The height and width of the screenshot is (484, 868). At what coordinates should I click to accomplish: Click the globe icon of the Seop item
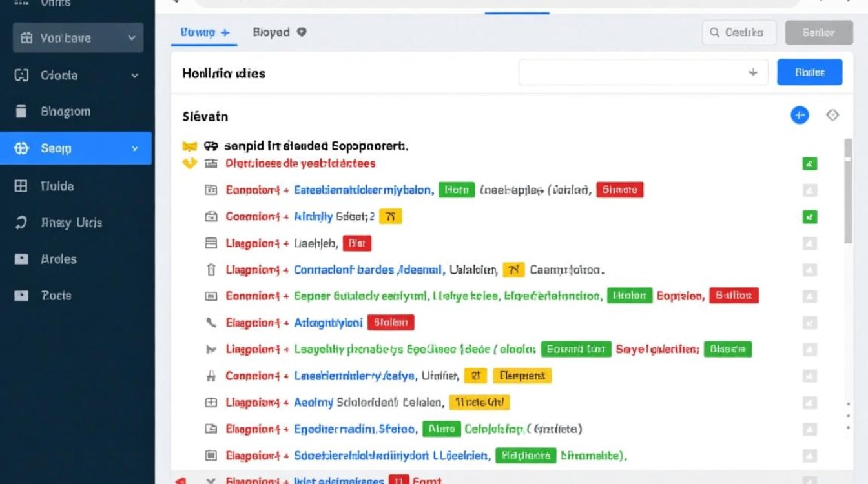point(21,148)
